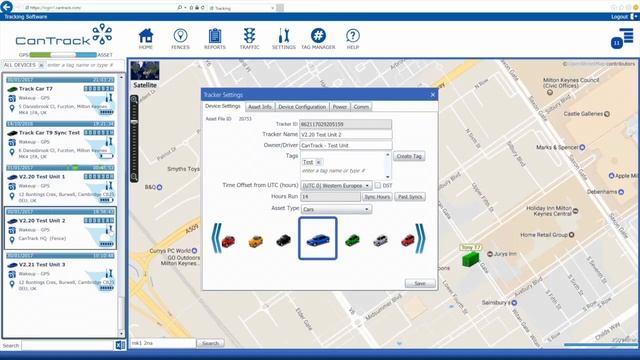Select the V2.21 Test Unit 3 device

coord(60,273)
